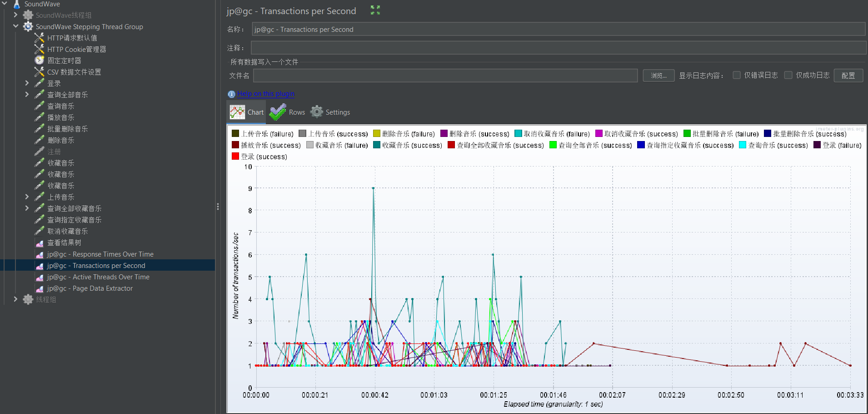Click the 播放音乐 sampler pipette icon
Viewport: 868px width, 414px height.
pos(40,117)
